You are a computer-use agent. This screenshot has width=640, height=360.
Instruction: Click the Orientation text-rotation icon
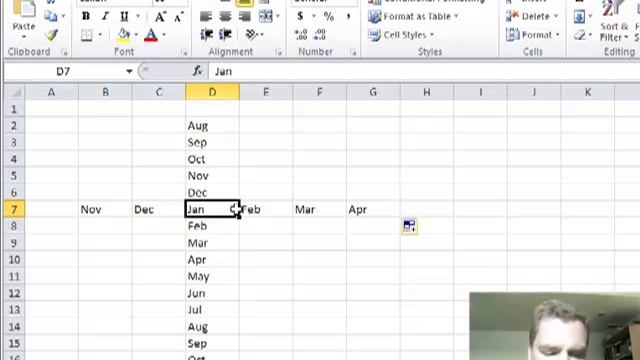coord(251,35)
